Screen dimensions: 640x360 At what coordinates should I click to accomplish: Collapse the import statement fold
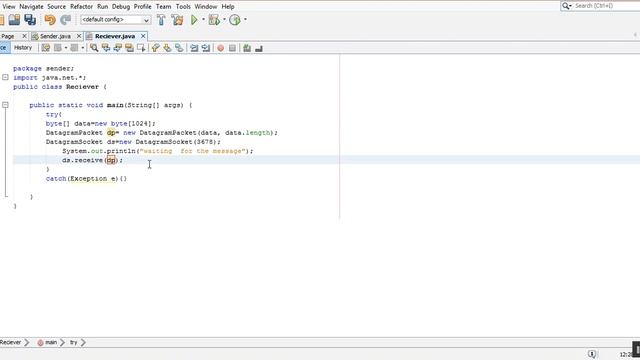[x=5, y=77]
